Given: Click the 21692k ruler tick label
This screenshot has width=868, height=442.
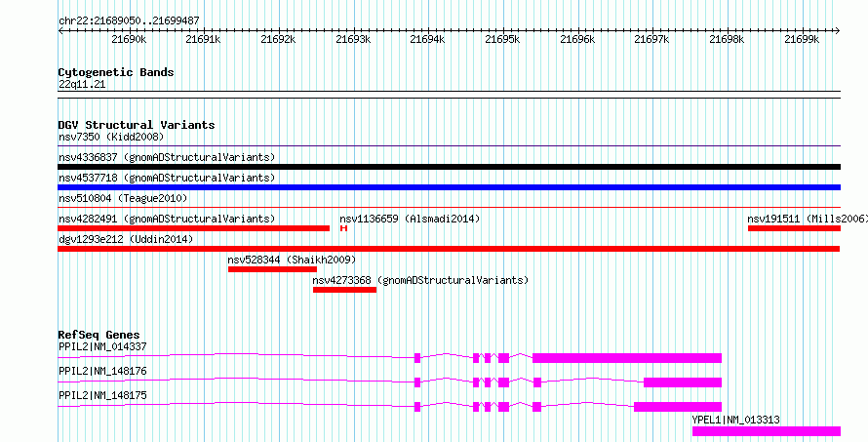Looking at the screenshot, I should point(279,39).
